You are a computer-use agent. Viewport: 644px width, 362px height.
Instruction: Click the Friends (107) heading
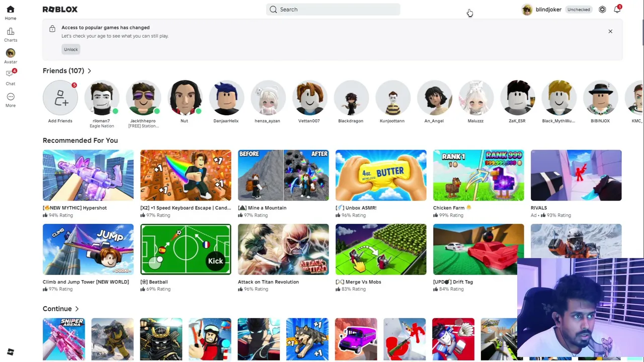coord(63,71)
